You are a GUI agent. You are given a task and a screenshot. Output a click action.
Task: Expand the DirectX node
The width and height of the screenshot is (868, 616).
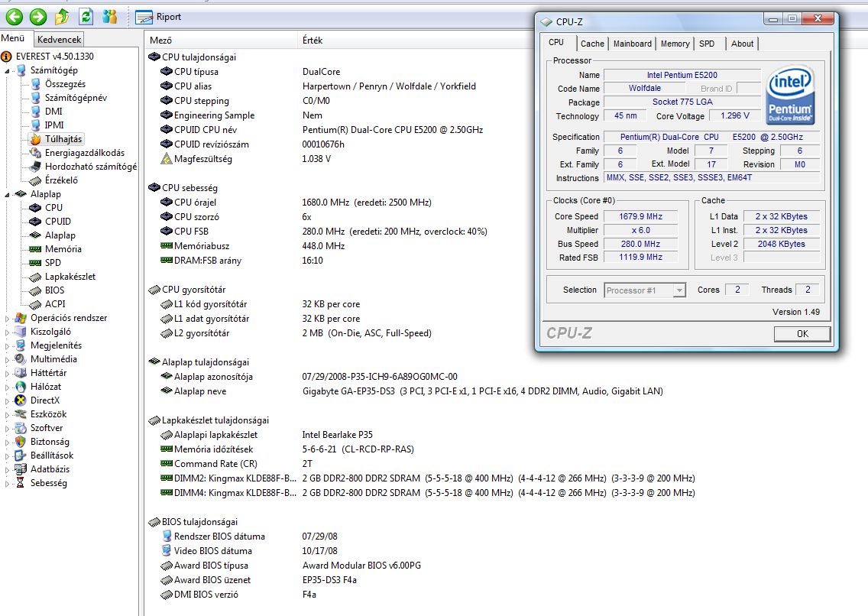[x=7, y=401]
